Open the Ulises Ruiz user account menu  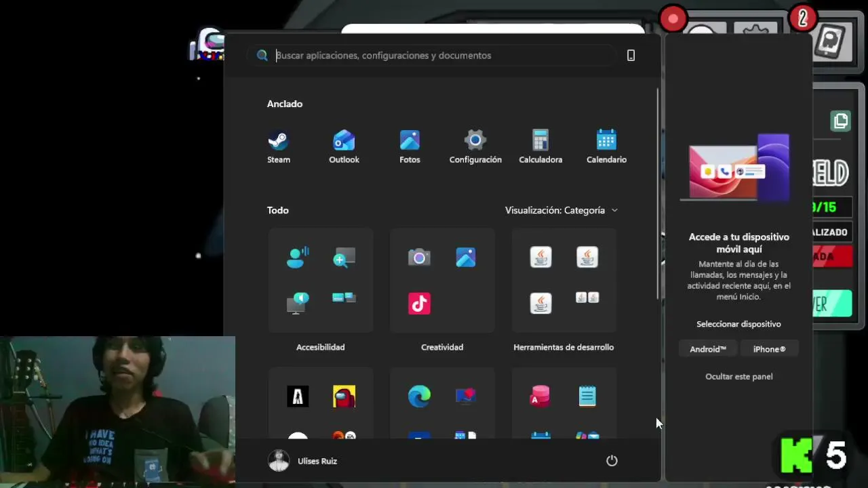coord(302,461)
